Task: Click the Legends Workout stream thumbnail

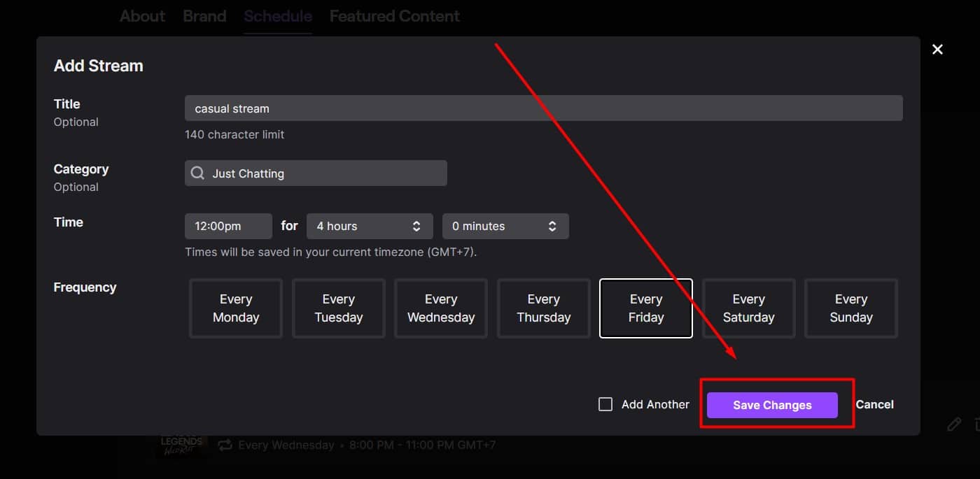Action: [181, 445]
